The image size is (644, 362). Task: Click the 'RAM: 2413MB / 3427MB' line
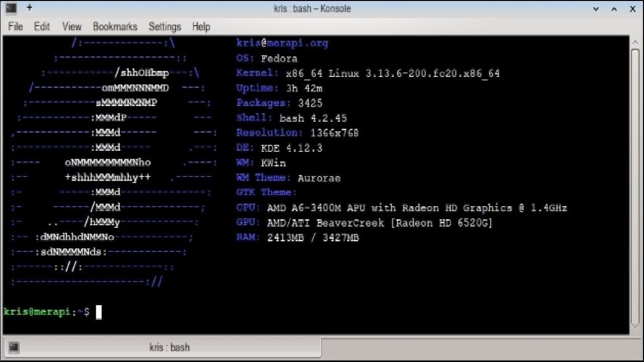coord(298,238)
